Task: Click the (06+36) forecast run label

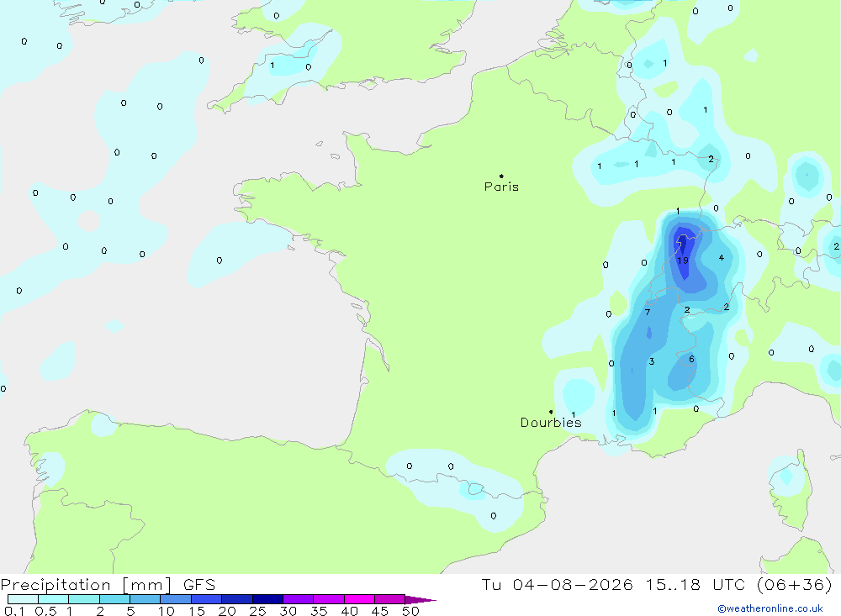Action: click(795, 585)
